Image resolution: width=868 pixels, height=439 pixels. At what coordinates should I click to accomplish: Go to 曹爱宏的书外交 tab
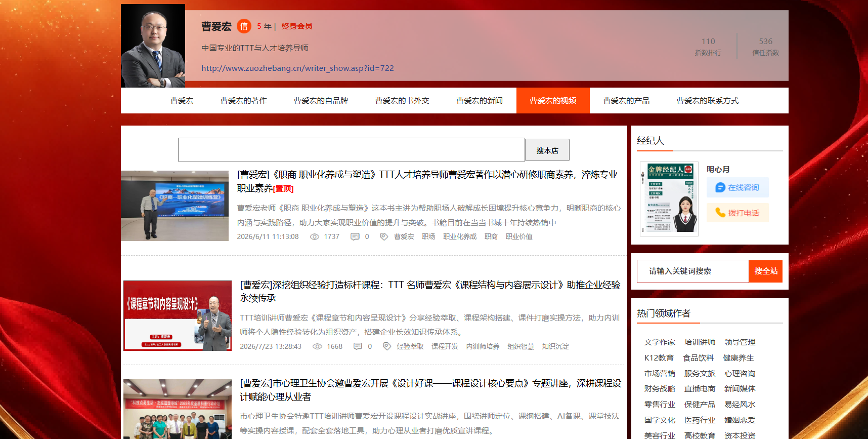click(x=402, y=100)
